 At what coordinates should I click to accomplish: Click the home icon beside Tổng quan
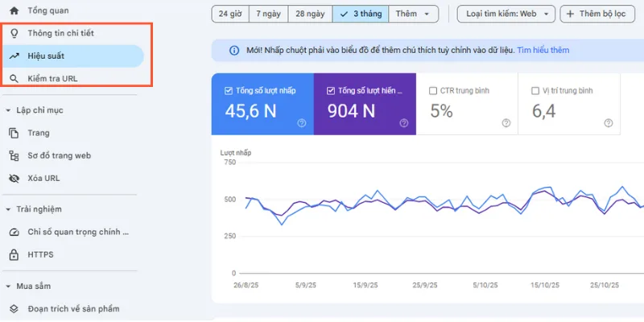[x=14, y=10]
